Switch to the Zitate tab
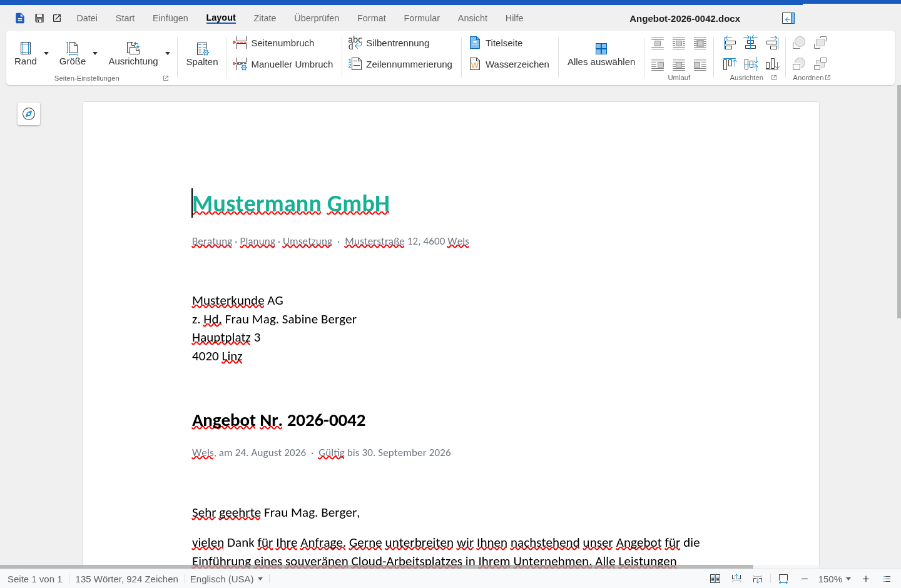The height and width of the screenshot is (588, 901). [265, 18]
